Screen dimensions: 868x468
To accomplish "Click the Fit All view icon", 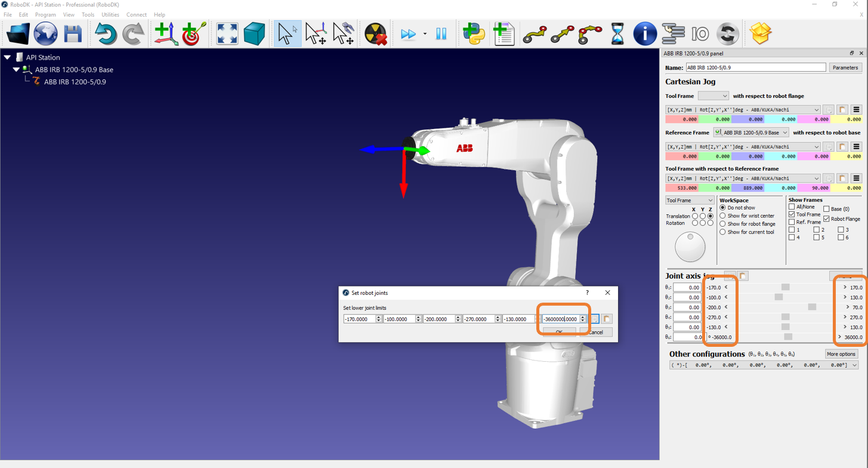I will coord(227,34).
